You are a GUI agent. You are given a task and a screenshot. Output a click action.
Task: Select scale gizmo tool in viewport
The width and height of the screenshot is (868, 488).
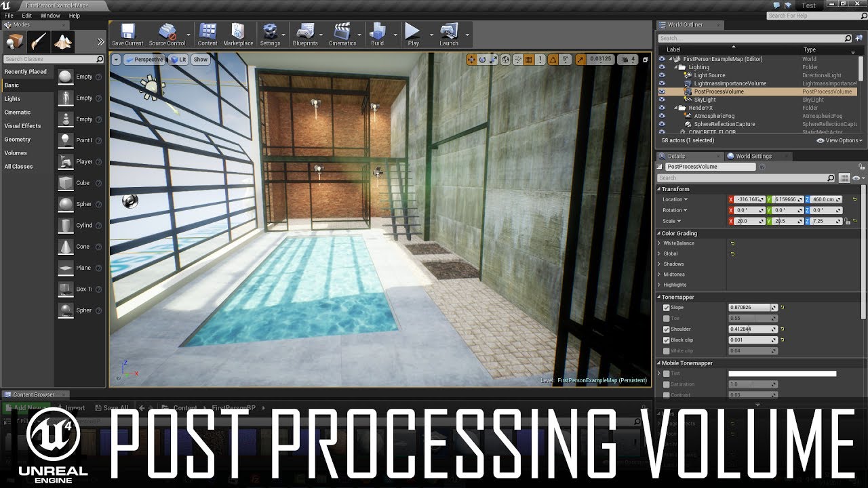pyautogui.click(x=494, y=60)
